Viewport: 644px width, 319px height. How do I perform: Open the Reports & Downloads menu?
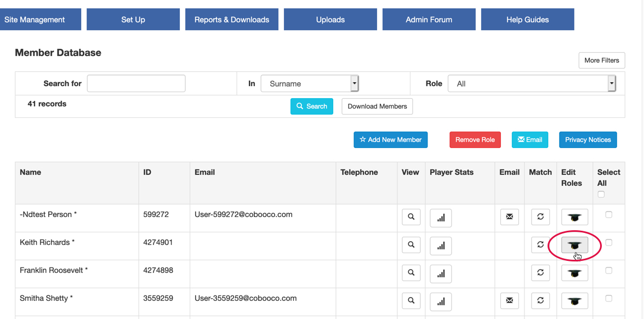(x=232, y=20)
